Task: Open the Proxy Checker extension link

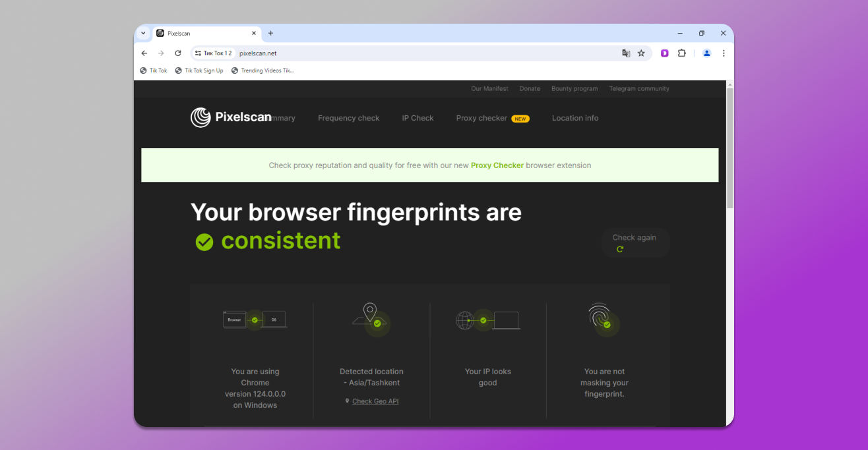Action: [x=497, y=165]
